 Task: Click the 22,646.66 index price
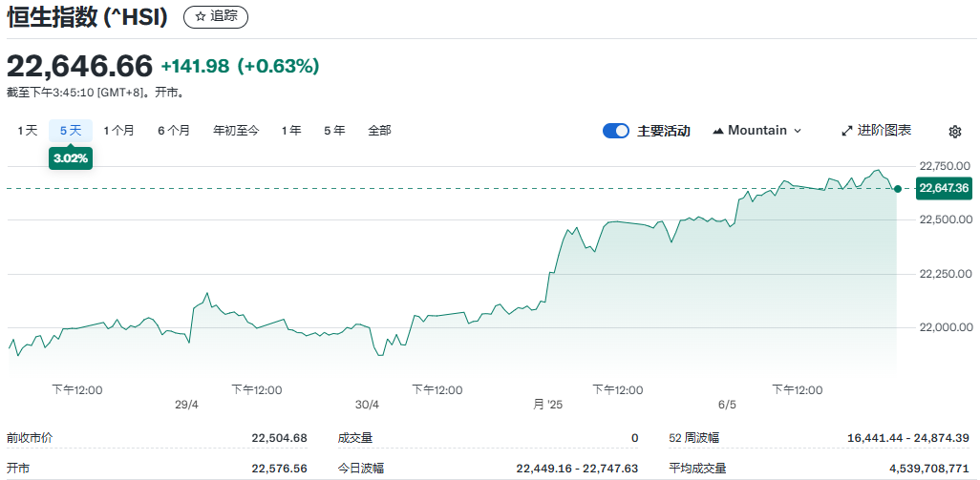(x=80, y=66)
